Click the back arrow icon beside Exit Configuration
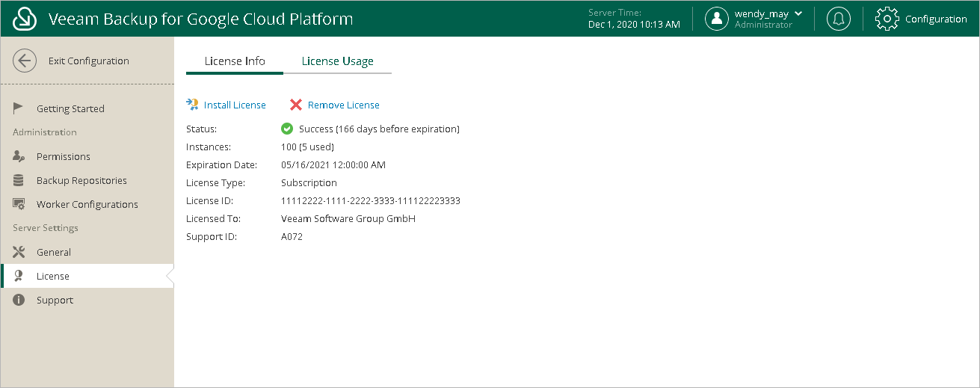The image size is (980, 388). [25, 61]
